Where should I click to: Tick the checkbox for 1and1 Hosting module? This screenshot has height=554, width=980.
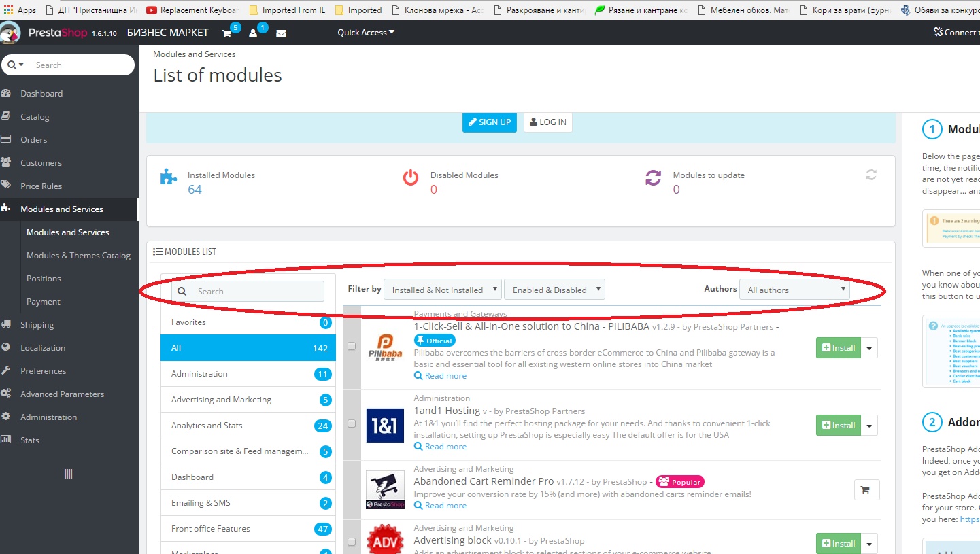tap(352, 423)
